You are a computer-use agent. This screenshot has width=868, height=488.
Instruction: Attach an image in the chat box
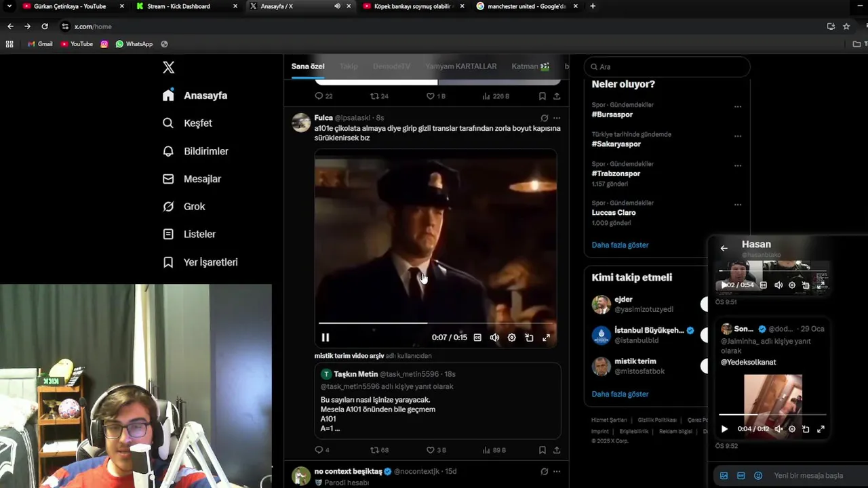724,476
